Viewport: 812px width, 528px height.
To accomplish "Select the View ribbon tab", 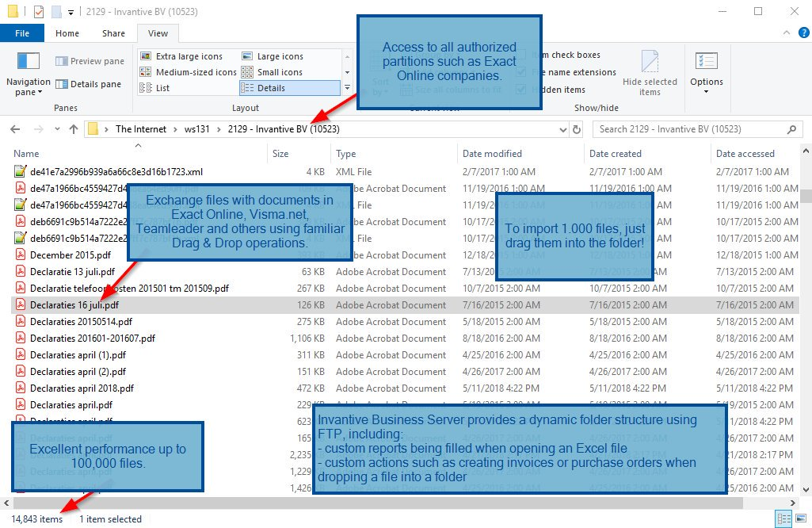I will pos(158,33).
